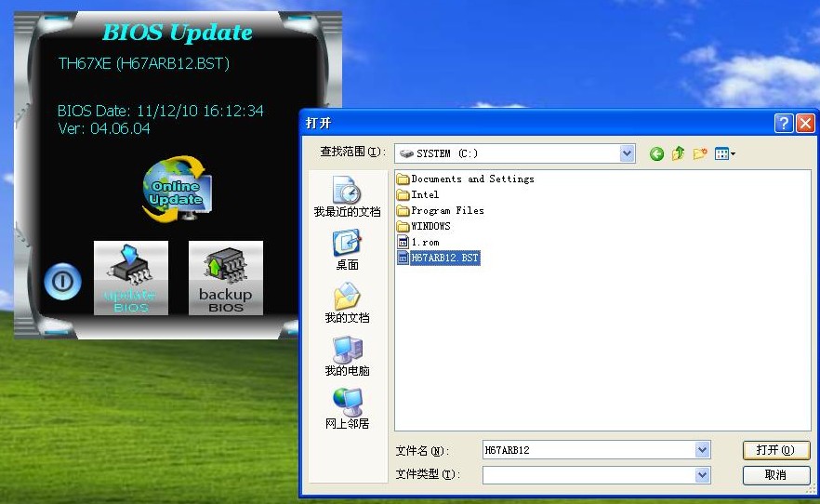The height and width of the screenshot is (504, 820).
Task: Expand the 文件名 filename dropdown arrow
Action: click(x=702, y=450)
